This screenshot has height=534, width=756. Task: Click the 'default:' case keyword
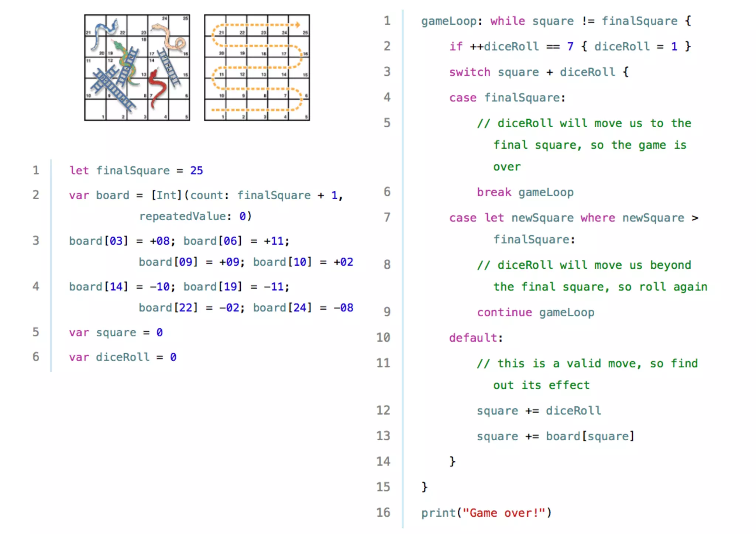pyautogui.click(x=475, y=338)
